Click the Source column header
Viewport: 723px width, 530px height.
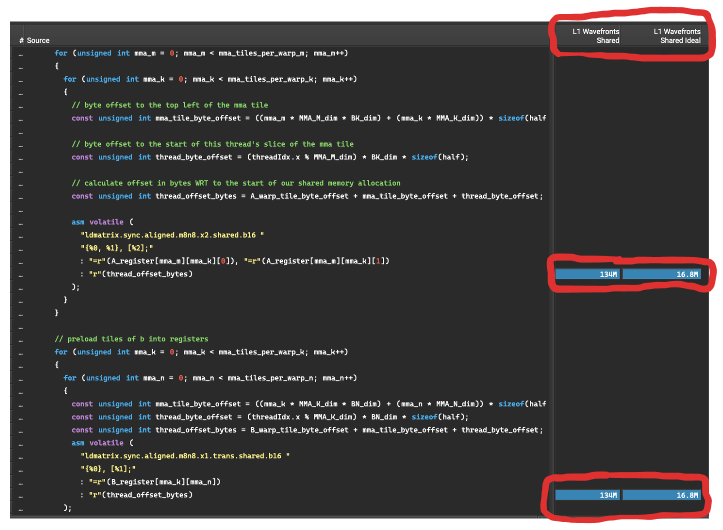38,40
